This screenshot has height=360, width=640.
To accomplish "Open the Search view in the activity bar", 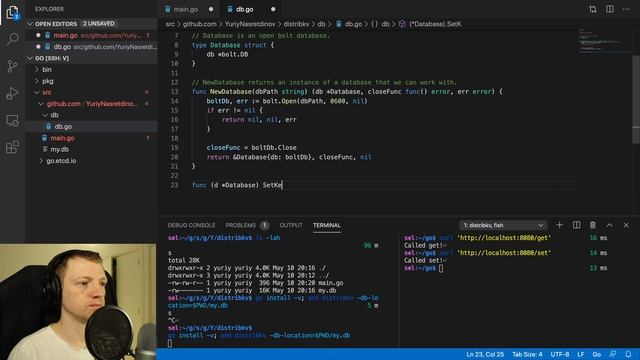I will (12, 39).
